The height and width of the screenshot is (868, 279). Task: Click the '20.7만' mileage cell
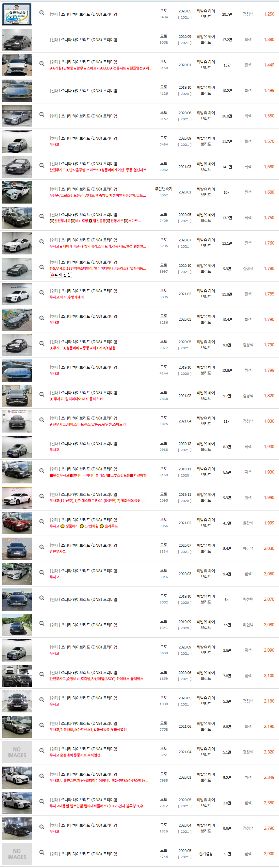point(227,14)
